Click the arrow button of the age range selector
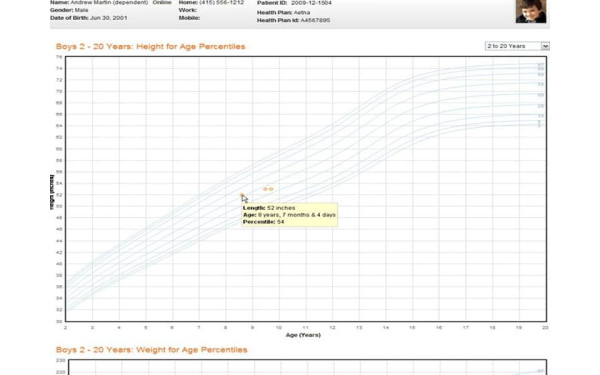The image size is (600, 375). click(x=545, y=46)
